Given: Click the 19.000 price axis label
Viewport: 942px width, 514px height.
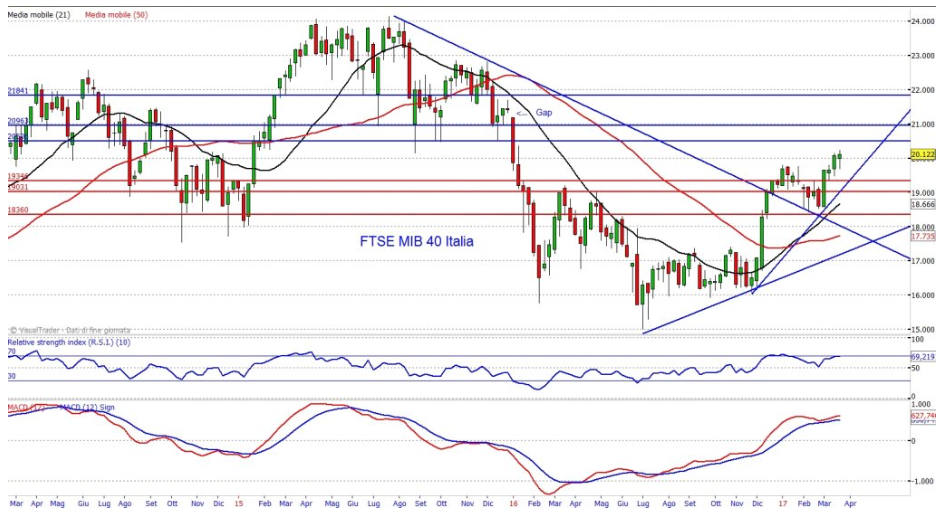Looking at the screenshot, I should [922, 193].
